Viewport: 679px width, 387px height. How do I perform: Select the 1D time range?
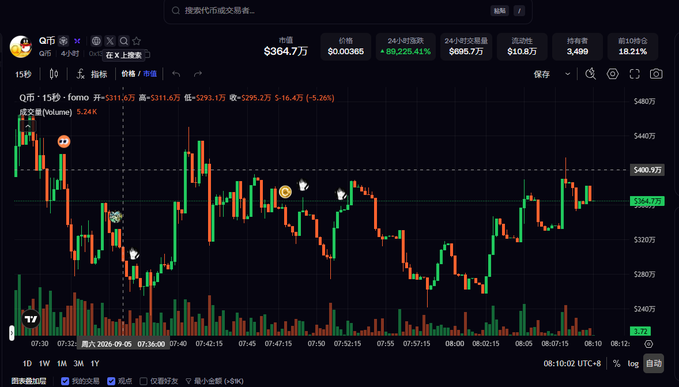point(27,363)
